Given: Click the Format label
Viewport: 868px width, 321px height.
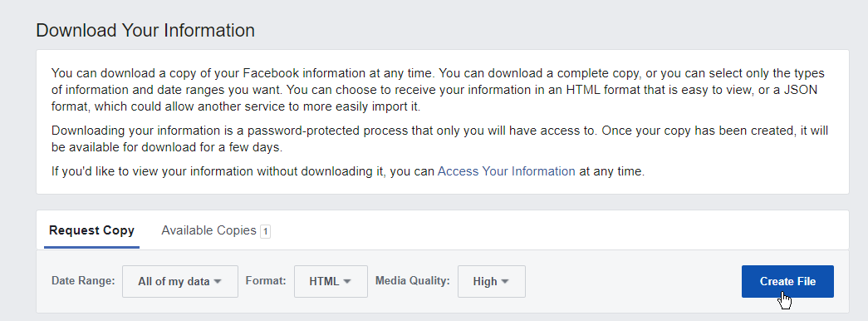Looking at the screenshot, I should point(266,280).
